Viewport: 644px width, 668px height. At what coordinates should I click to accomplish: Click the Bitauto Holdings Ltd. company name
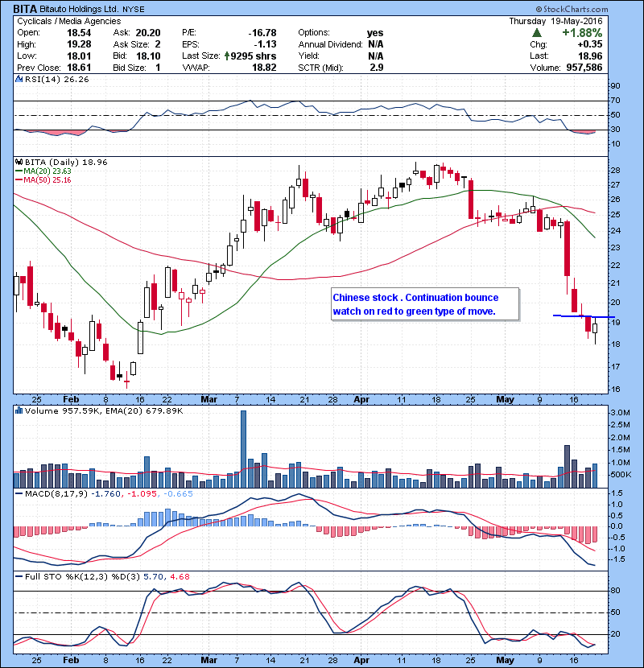coord(79,9)
